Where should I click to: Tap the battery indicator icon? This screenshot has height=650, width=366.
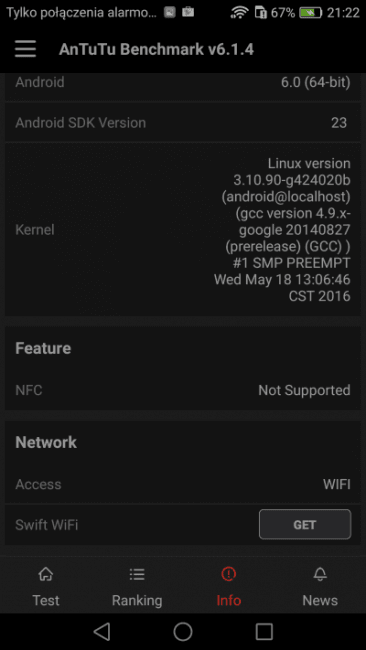(x=311, y=13)
